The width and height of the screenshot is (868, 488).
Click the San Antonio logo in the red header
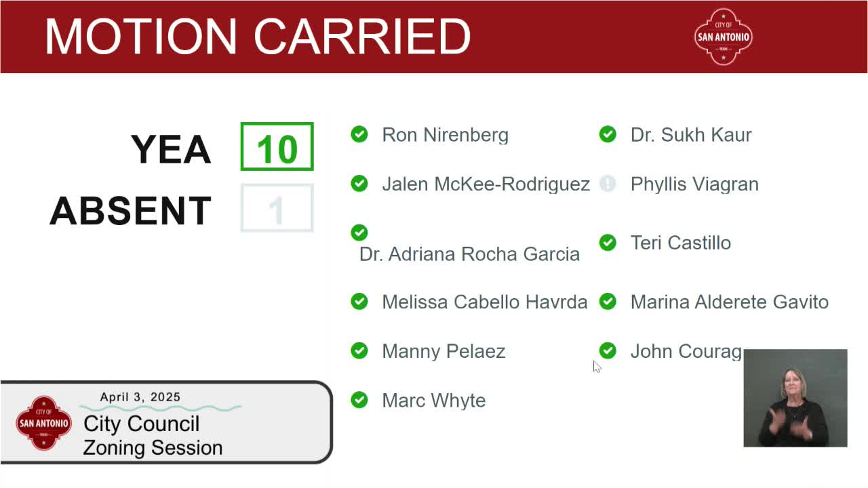[724, 37]
